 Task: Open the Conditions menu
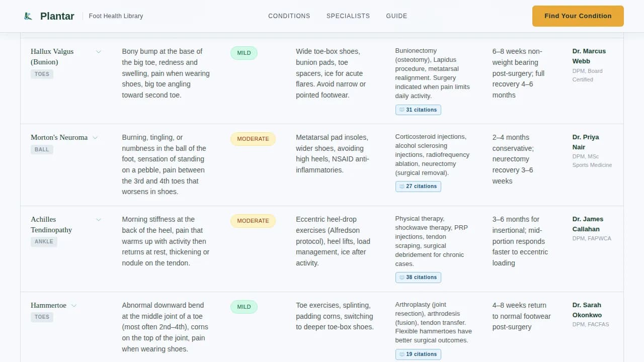pyautogui.click(x=289, y=16)
